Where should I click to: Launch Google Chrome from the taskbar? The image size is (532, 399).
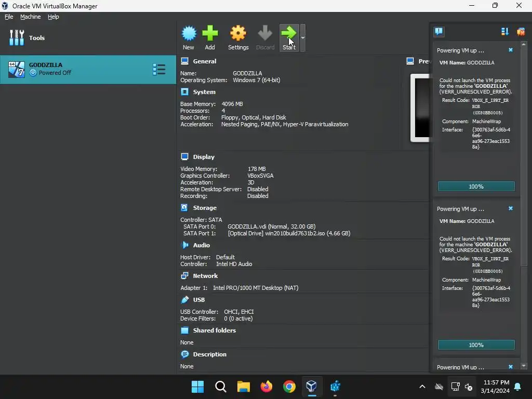(289, 386)
